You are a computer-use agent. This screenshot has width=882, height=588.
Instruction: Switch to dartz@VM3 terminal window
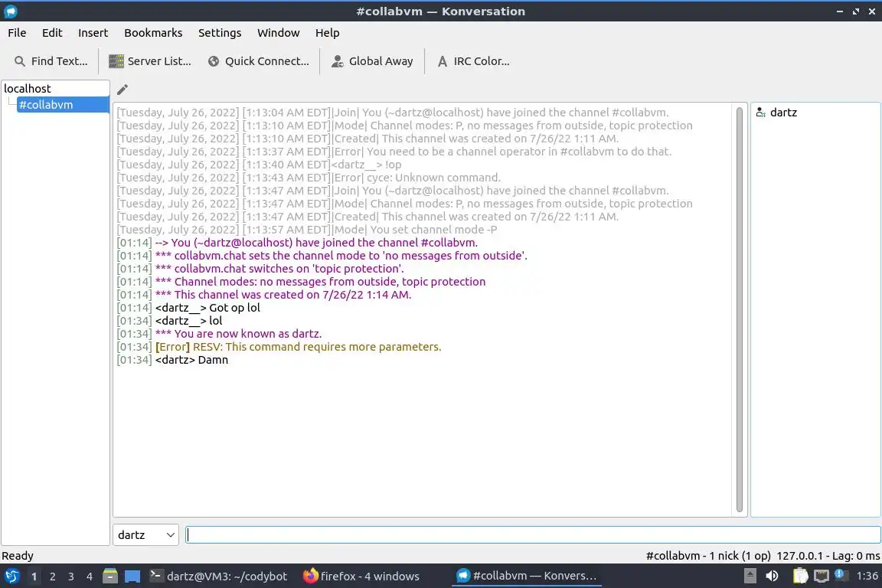[x=218, y=577]
